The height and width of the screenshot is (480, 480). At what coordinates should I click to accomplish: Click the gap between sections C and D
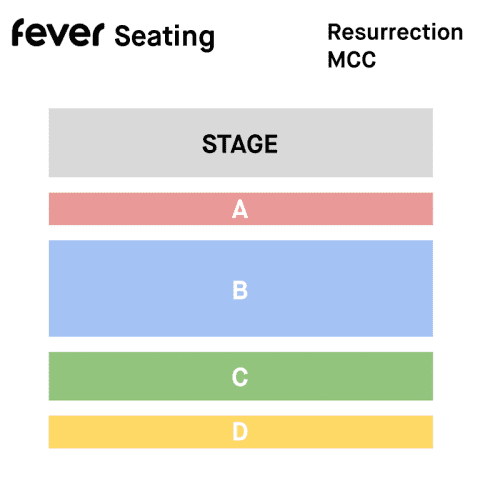click(241, 408)
